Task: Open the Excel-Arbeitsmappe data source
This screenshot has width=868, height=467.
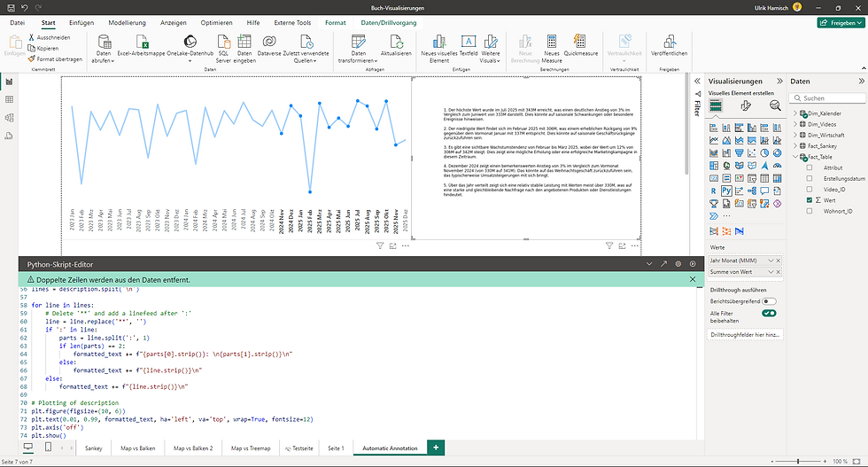Action: pyautogui.click(x=142, y=47)
